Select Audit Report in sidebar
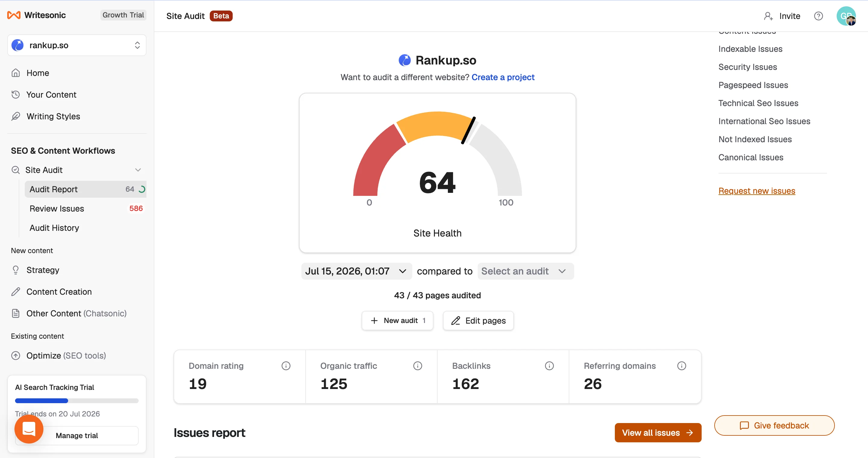The width and height of the screenshot is (868, 458). click(x=86, y=189)
